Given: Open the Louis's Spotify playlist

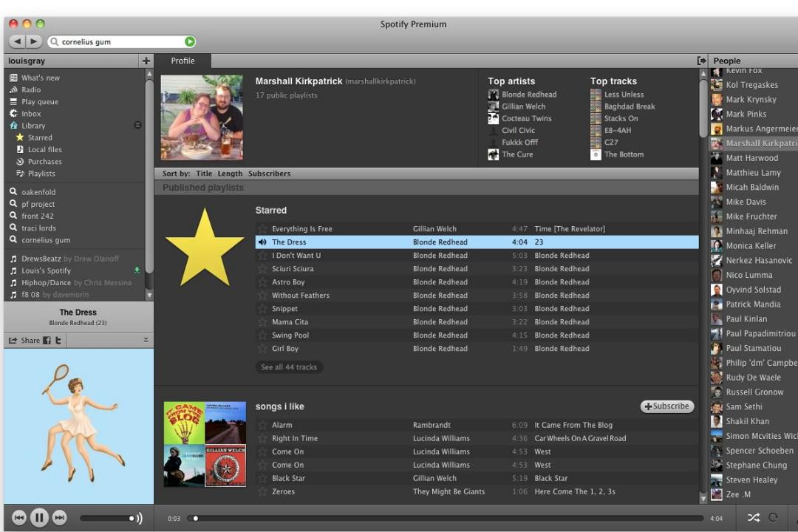Looking at the screenshot, I should point(46,271).
